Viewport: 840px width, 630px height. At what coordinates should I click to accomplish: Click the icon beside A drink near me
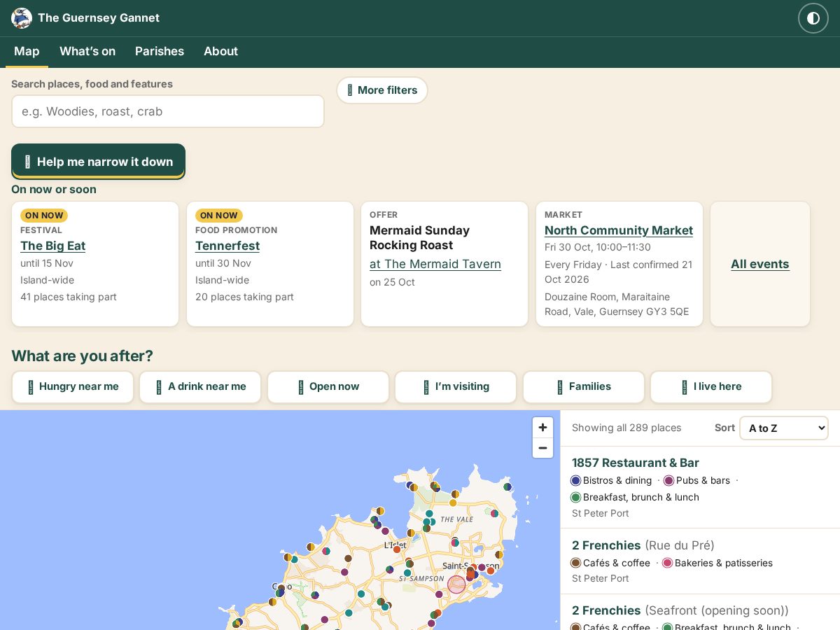click(x=160, y=387)
